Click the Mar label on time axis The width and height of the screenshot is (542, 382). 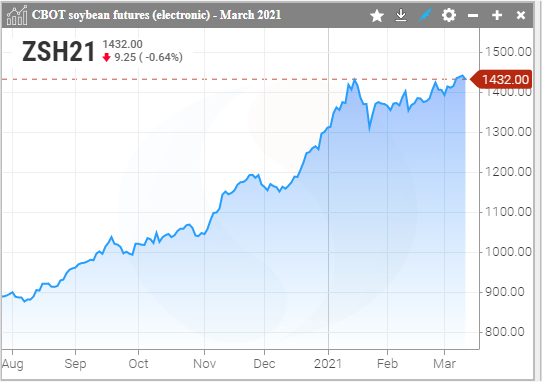[445, 364]
